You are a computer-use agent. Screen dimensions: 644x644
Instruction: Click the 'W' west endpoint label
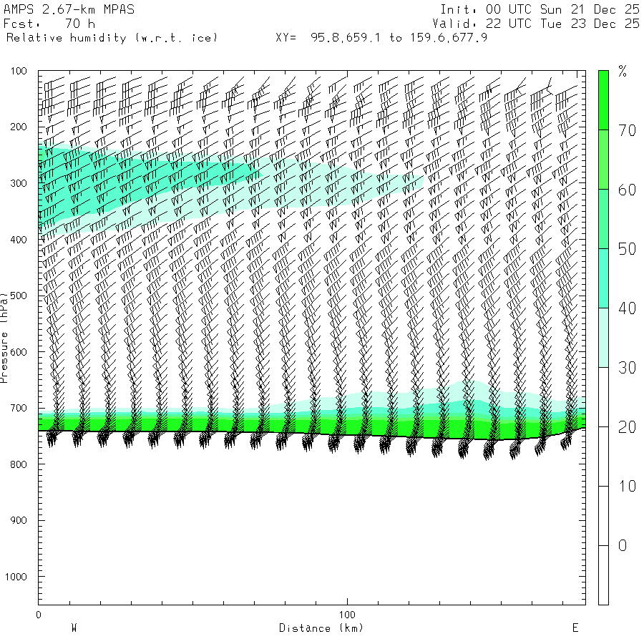74,628
